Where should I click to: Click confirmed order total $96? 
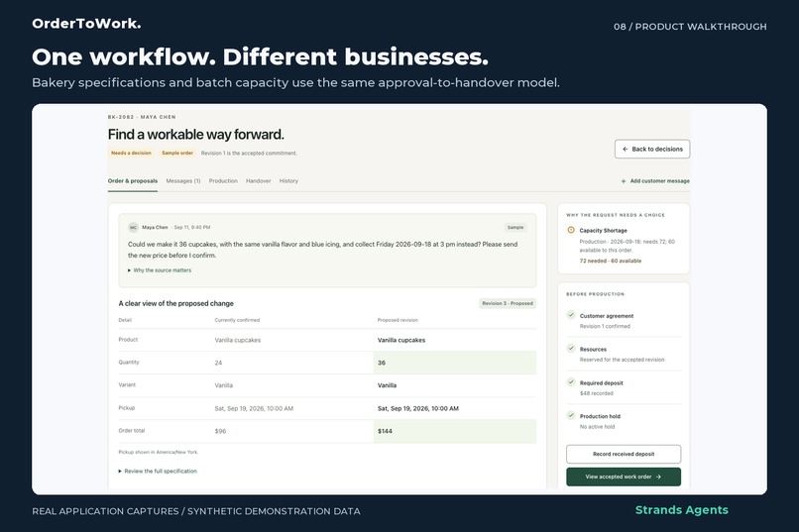tap(220, 431)
